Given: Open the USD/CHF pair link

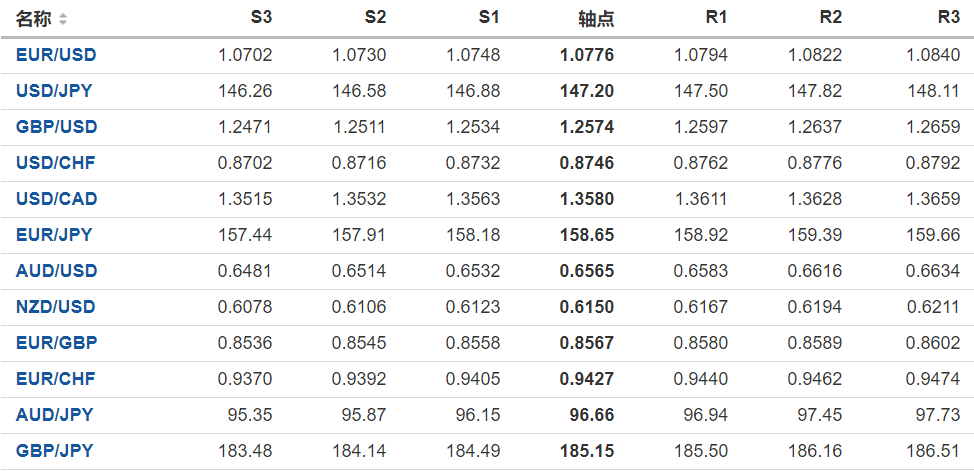Looking at the screenshot, I should pos(56,163).
